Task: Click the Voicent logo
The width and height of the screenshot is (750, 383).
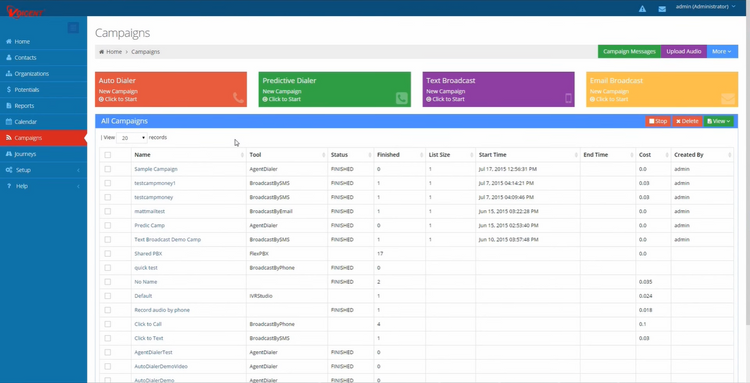Action: tap(25, 11)
